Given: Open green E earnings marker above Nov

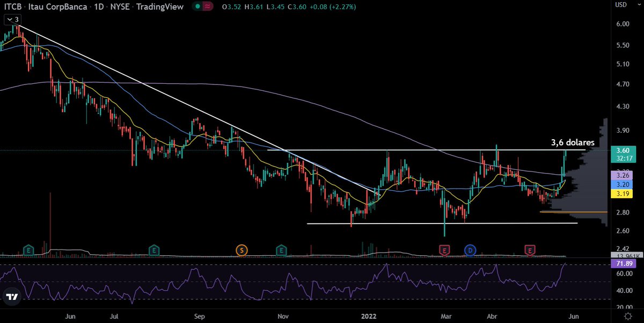Looking at the screenshot, I should pos(281,250).
